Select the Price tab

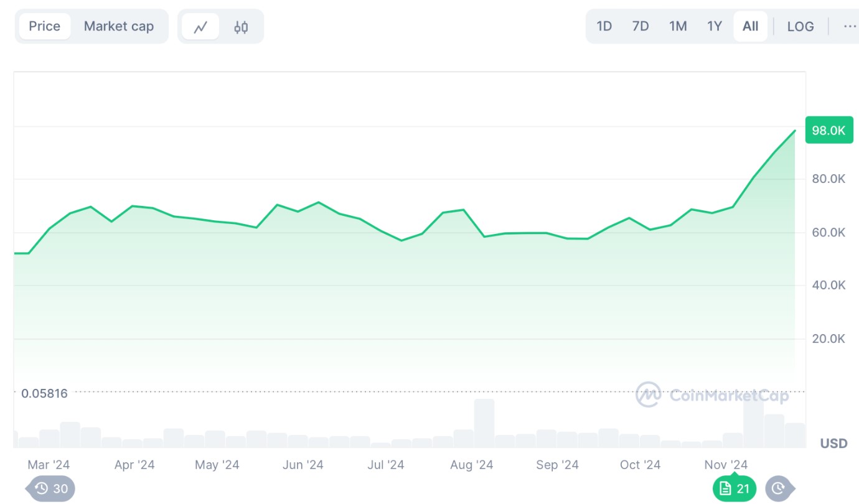point(44,26)
